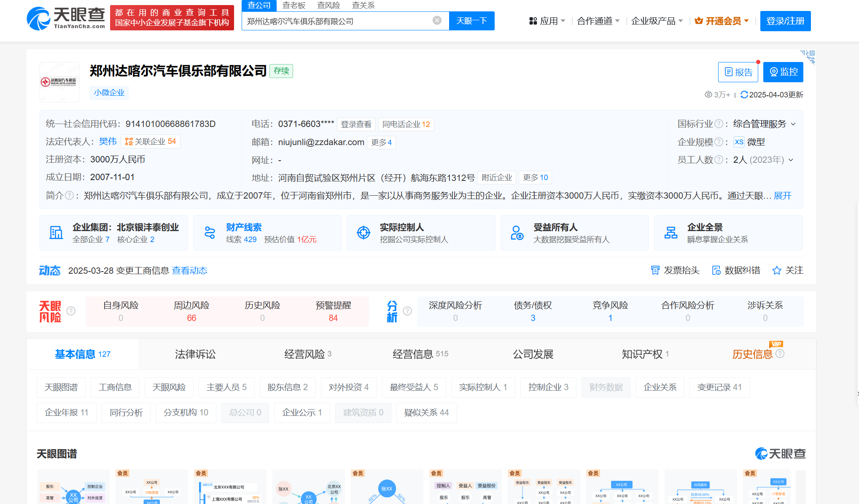The height and width of the screenshot is (504, 859).
Task: Open the 法律诉讼 tab
Action: point(195,354)
